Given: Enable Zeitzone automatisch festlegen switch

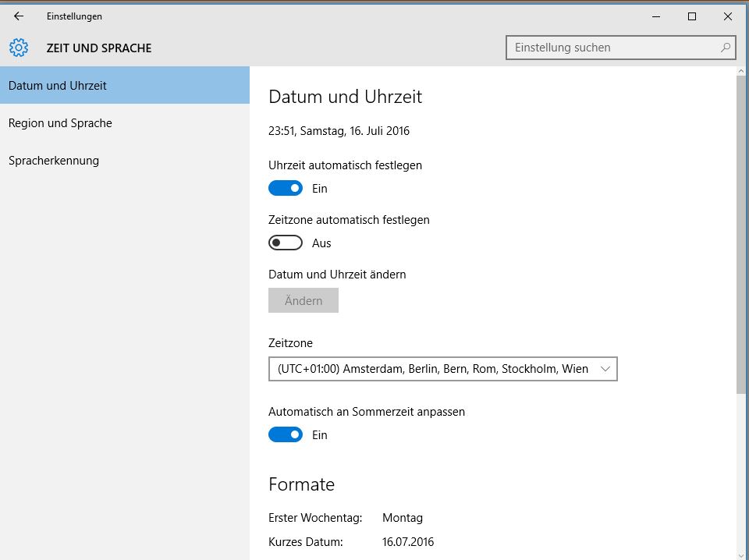Looking at the screenshot, I should [286, 243].
